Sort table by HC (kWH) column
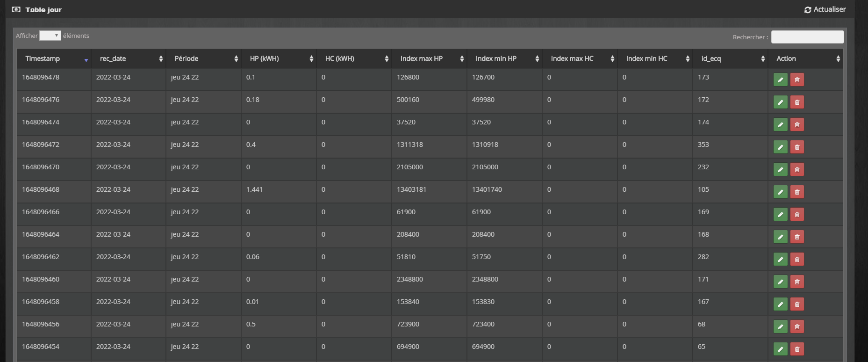The image size is (868, 362). pos(354,58)
